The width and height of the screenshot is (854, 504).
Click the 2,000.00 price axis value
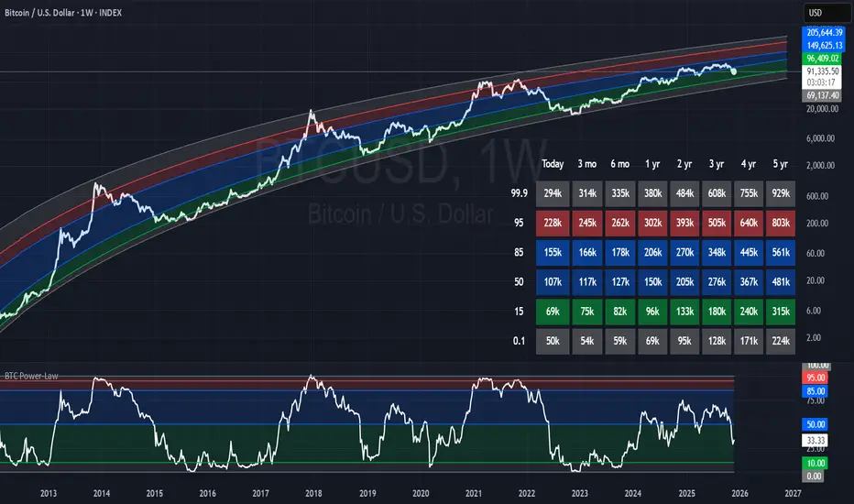pos(820,165)
